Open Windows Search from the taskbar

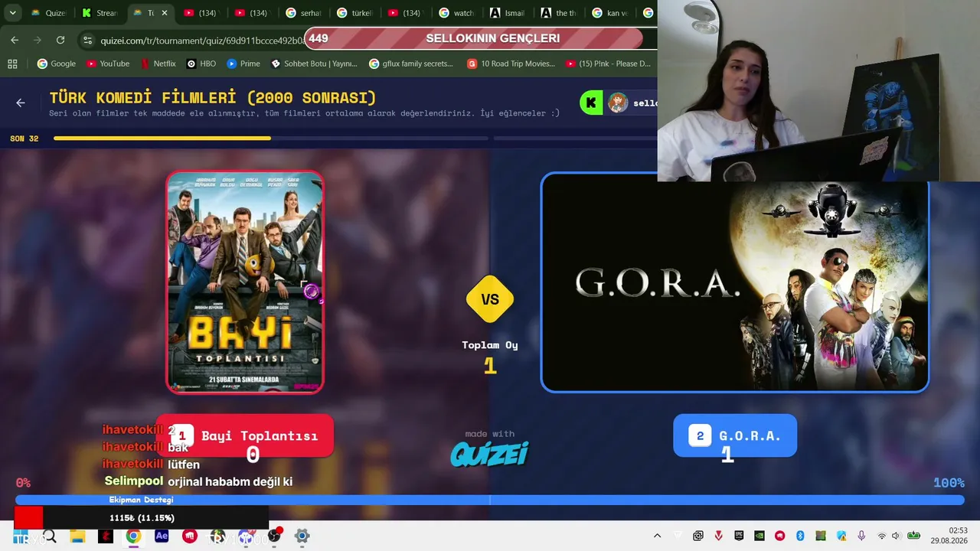50,536
